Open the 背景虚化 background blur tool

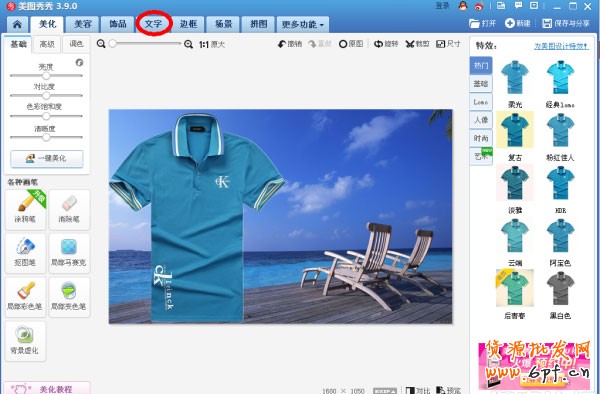(25, 341)
